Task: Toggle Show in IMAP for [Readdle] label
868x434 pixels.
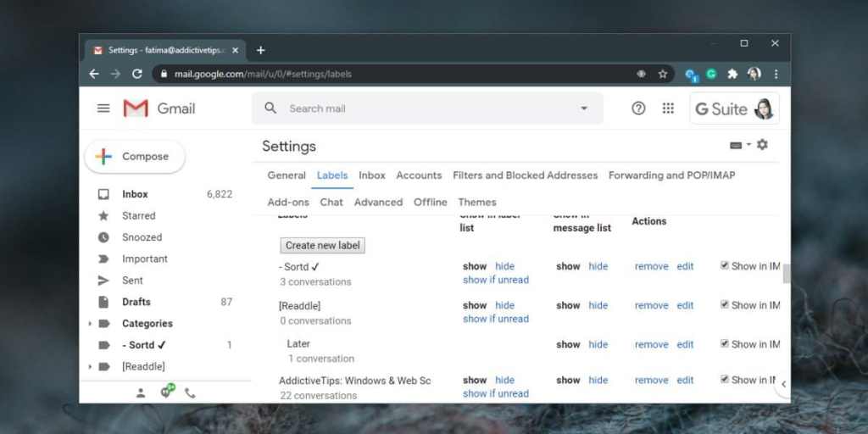Action: (x=724, y=305)
